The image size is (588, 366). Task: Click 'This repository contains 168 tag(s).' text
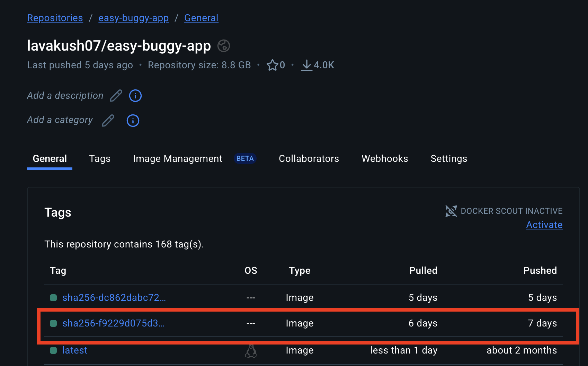click(124, 244)
